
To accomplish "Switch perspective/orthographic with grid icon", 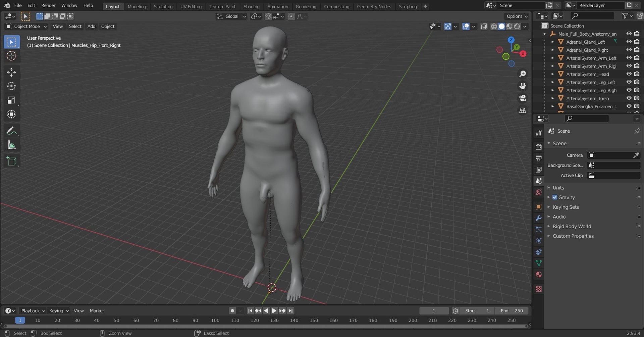I will point(523,110).
